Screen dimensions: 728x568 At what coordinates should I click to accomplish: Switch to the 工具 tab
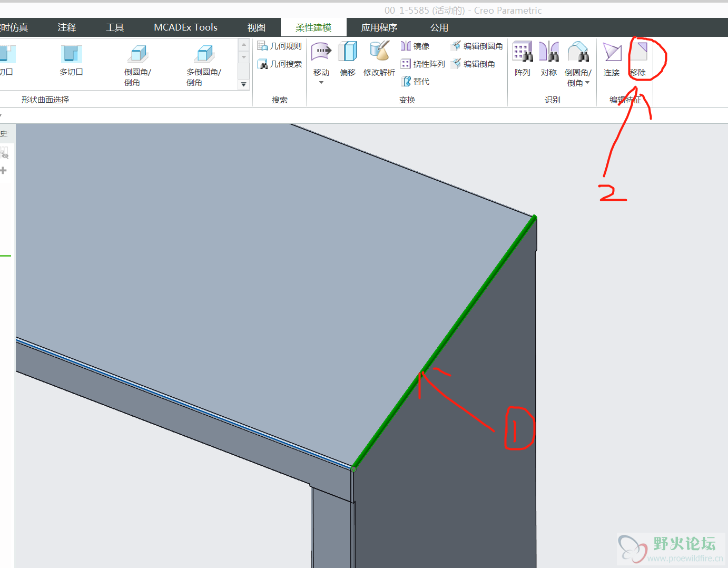115,27
